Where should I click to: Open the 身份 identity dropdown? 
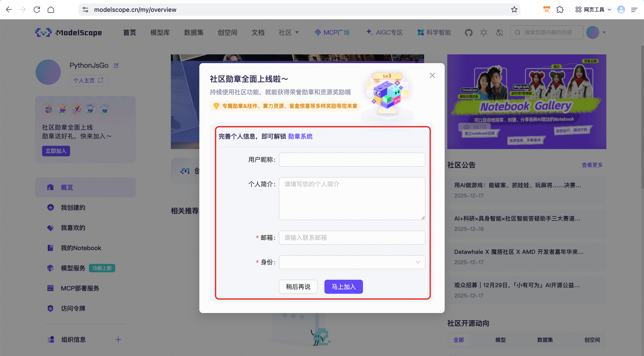pos(352,262)
